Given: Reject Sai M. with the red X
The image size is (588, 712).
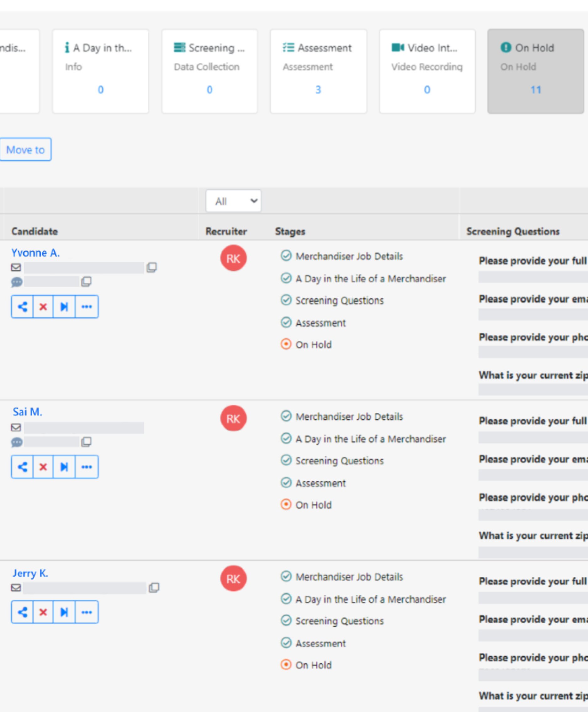Looking at the screenshot, I should [43, 467].
